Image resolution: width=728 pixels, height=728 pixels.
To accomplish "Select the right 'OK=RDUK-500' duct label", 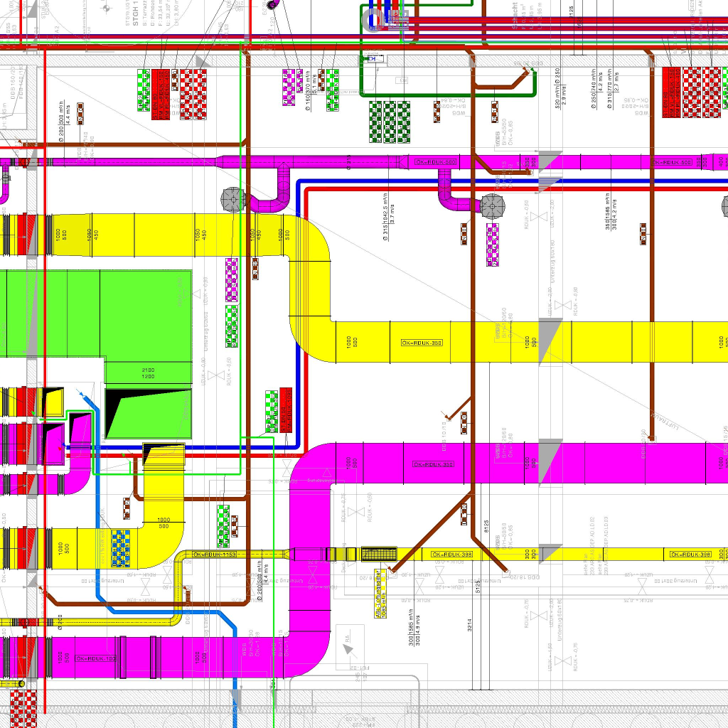I will pyautogui.click(x=671, y=162).
